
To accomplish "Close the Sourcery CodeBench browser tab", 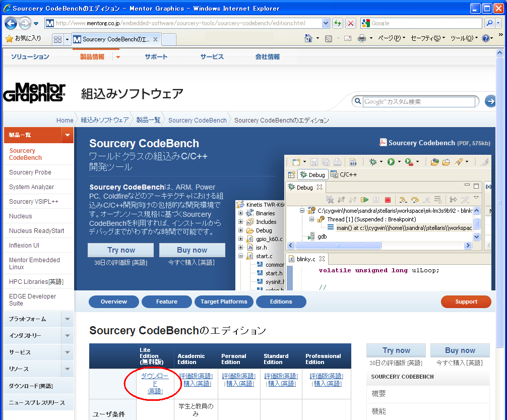I will [x=156, y=39].
